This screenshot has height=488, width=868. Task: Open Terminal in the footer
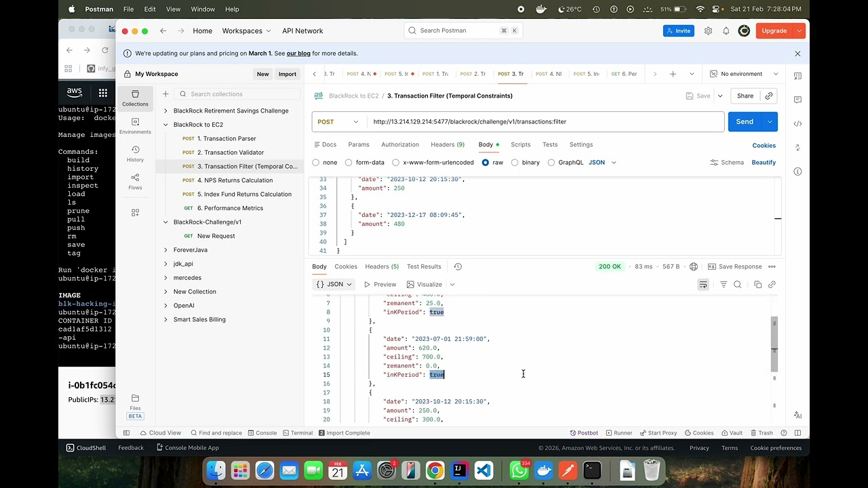coord(298,432)
